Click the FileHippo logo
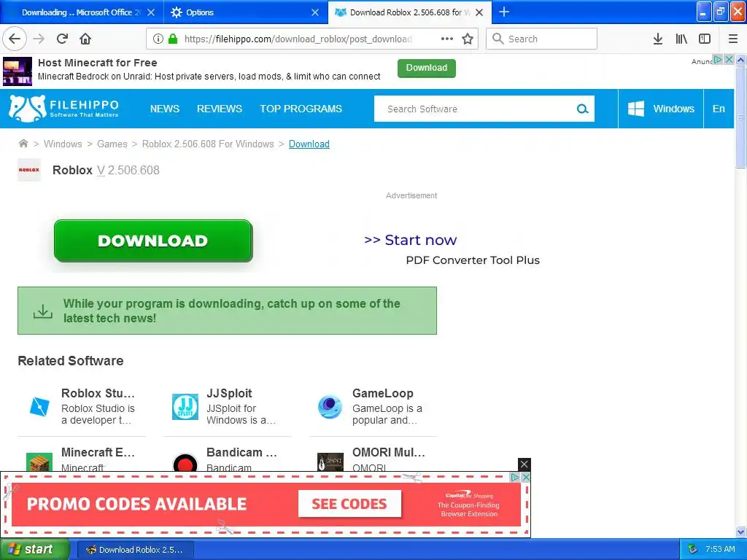The image size is (747, 560). click(x=63, y=109)
